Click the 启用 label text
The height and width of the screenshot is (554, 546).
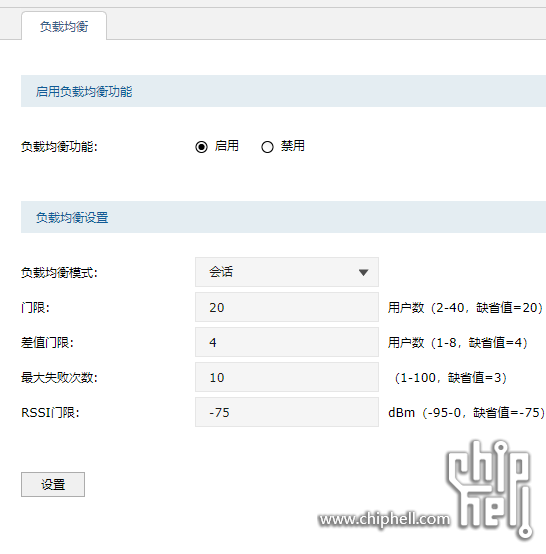pos(227,146)
